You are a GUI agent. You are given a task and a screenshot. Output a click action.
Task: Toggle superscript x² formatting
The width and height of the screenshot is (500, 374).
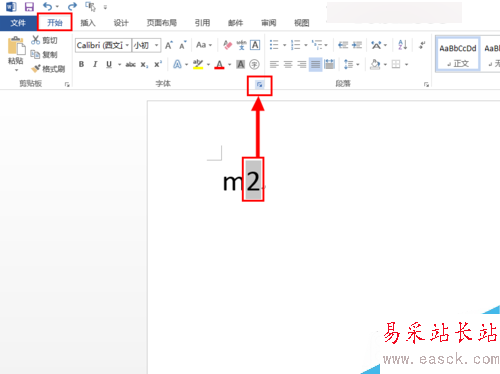coord(158,64)
